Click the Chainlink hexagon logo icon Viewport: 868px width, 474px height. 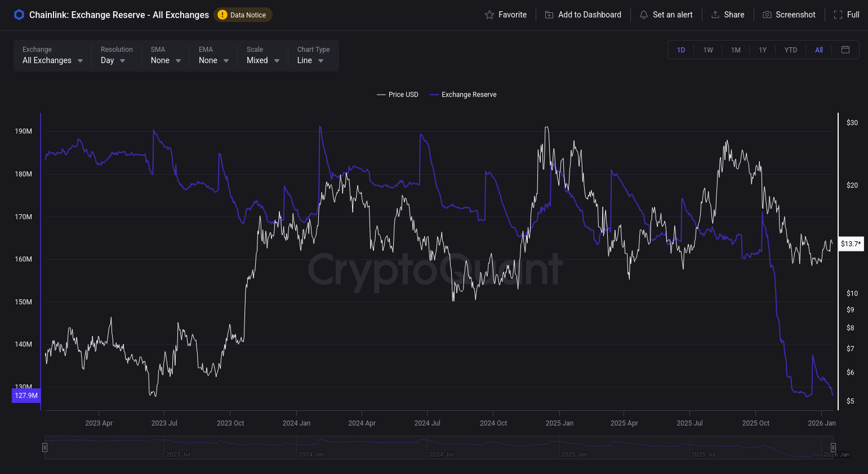19,15
